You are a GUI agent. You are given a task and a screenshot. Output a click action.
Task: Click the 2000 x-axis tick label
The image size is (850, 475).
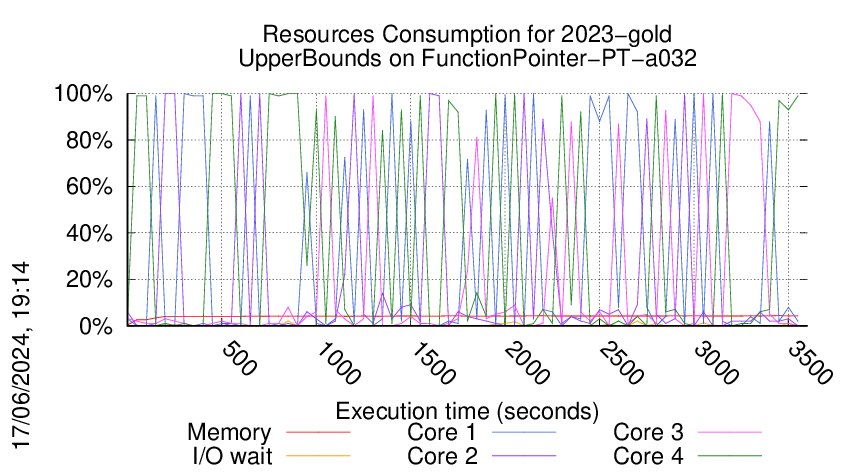click(x=526, y=363)
